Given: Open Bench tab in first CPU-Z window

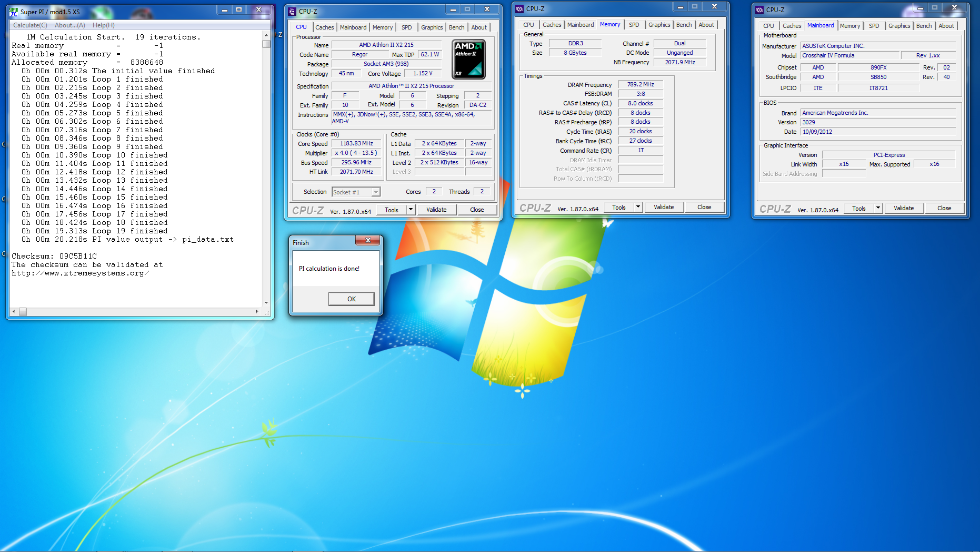Looking at the screenshot, I should 457,27.
